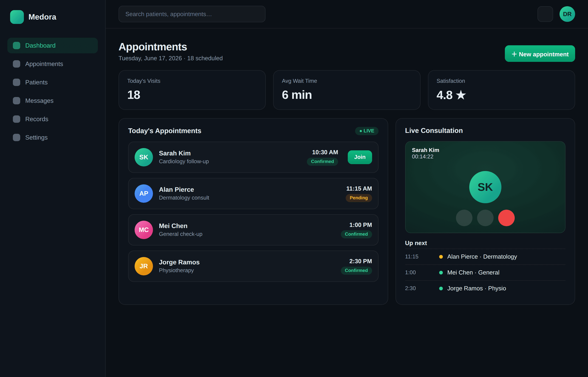Click the Records sidebar icon
Screen dimensions: 588x377
tap(16, 119)
